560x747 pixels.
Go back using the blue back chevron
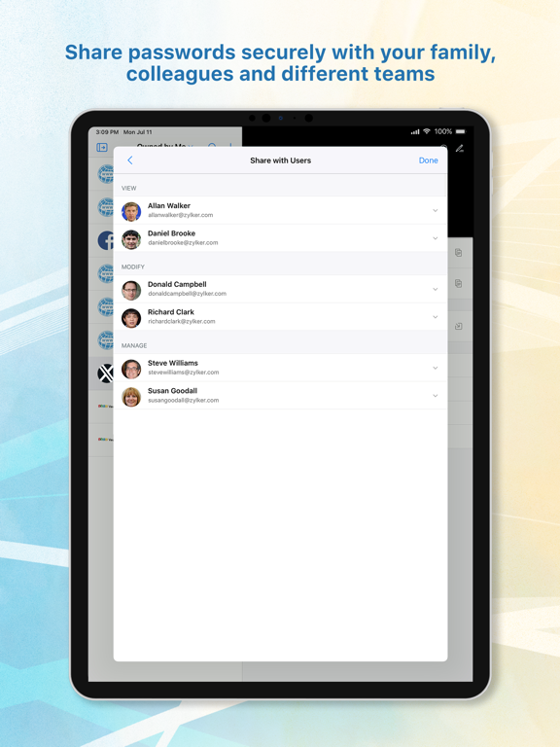[130, 160]
